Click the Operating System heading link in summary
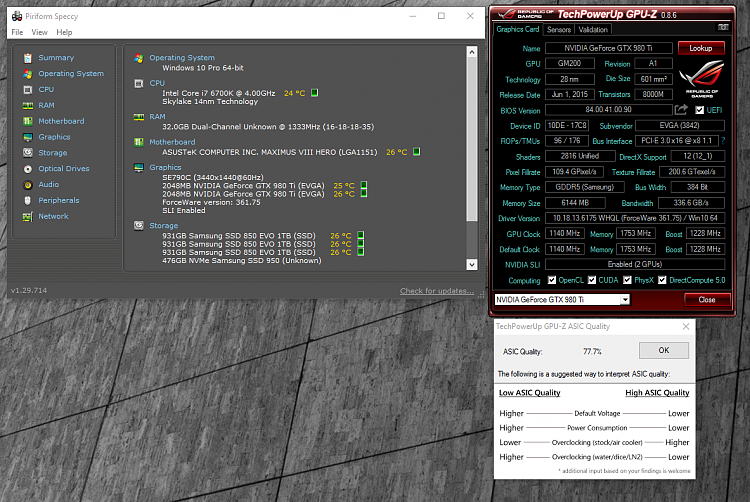 coord(182,58)
